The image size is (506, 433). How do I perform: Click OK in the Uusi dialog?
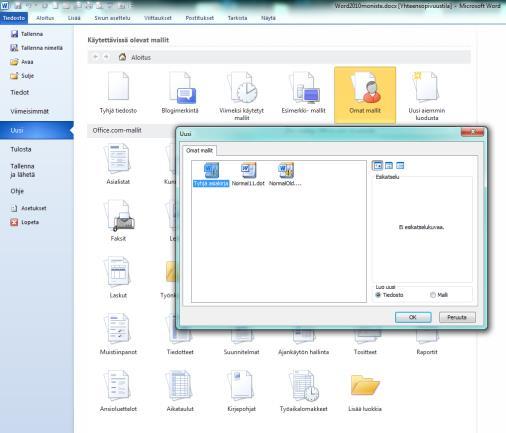413,317
